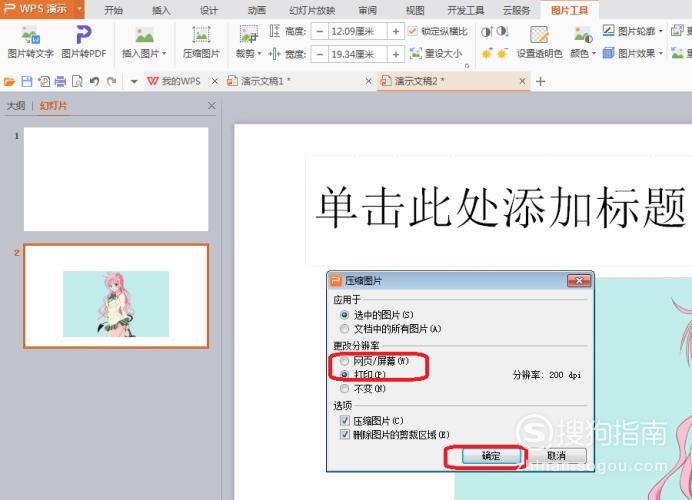Click the 图片转文字 (picture to text) icon
Screen dimensions: 692x500
30,35
